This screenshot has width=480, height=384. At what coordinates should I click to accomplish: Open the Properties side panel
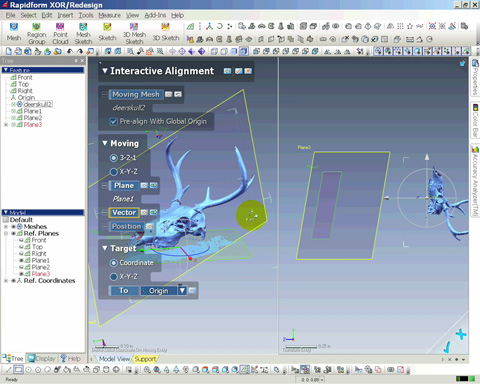(475, 77)
